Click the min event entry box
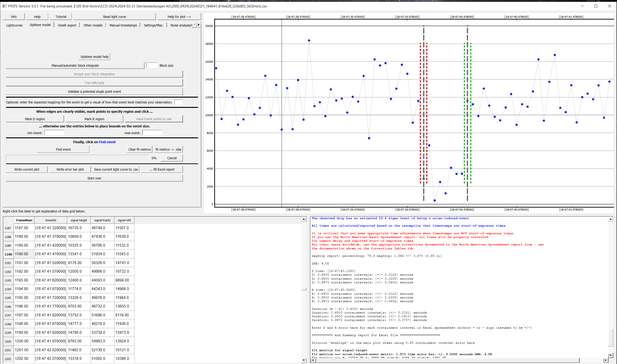Image resolution: width=617 pixels, height=364 pixels. [54, 133]
